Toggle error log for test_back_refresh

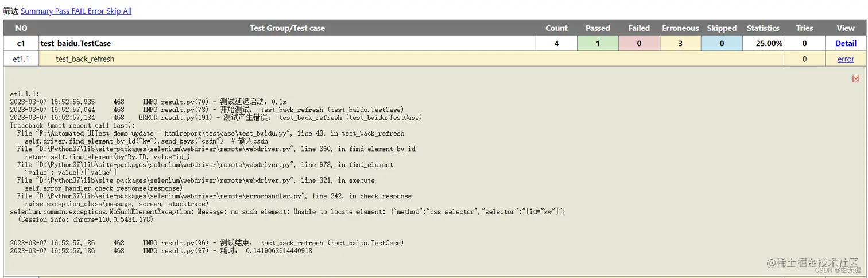click(x=846, y=59)
